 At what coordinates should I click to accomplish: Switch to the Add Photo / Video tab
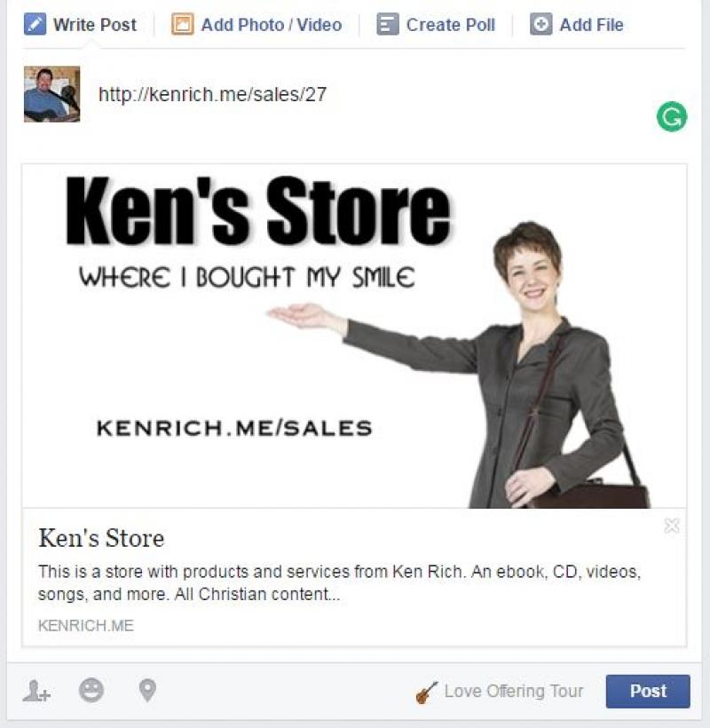click(256, 25)
